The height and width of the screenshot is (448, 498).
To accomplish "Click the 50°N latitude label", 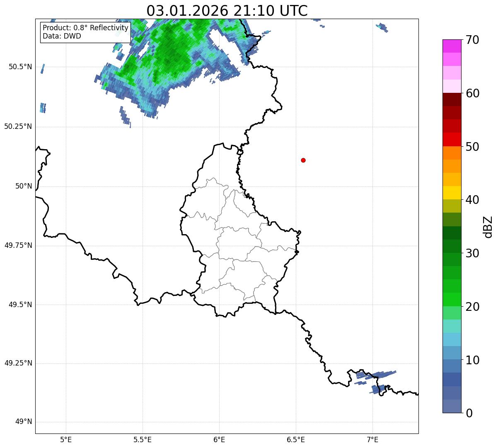I will (x=24, y=186).
